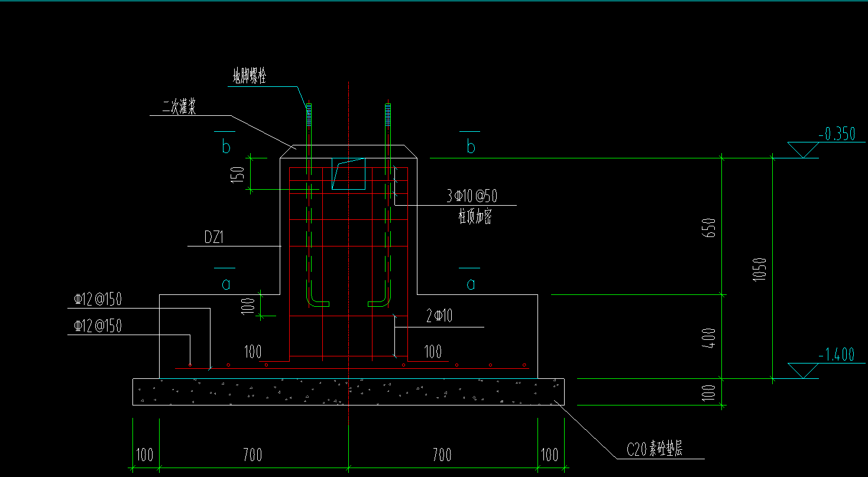Click the elevation triangle marker under -0.350

803,150
